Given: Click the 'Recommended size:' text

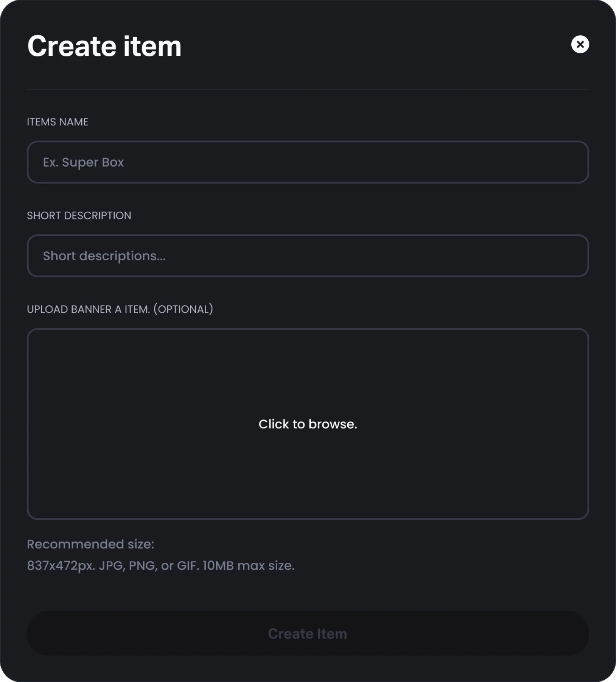Looking at the screenshot, I should pos(90,544).
